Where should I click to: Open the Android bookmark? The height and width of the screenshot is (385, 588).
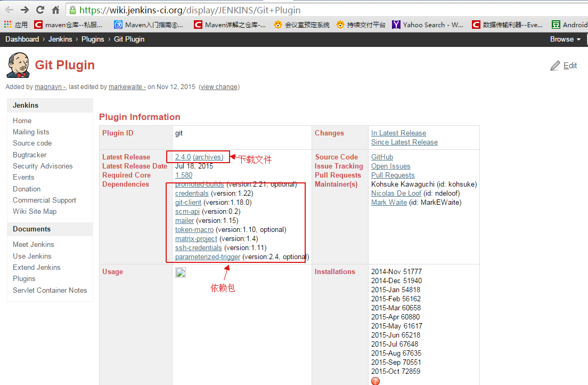[x=569, y=25]
